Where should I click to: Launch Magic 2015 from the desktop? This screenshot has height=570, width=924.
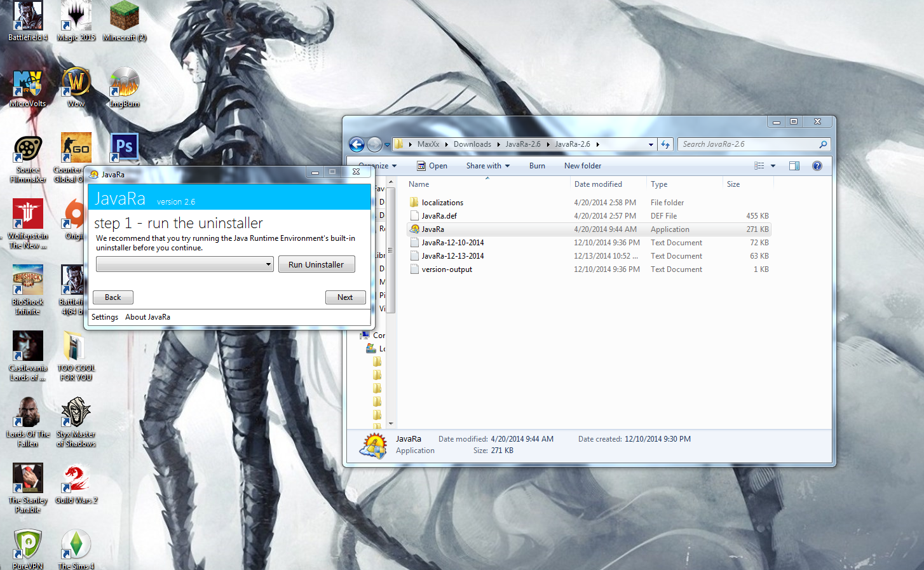(x=76, y=21)
